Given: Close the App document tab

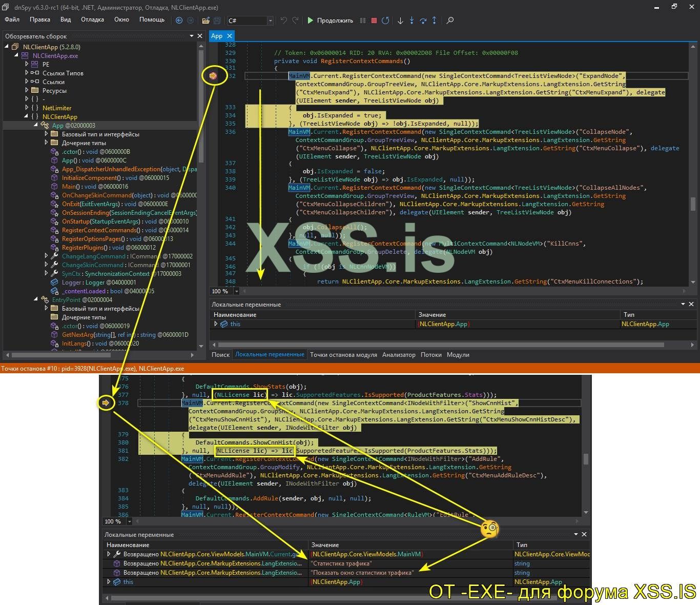Looking at the screenshot, I should [x=230, y=36].
